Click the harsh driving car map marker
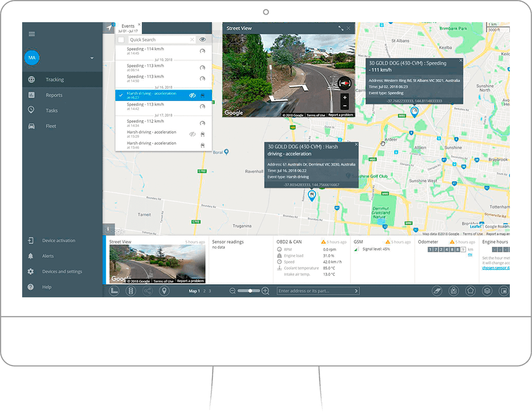 pyautogui.click(x=312, y=195)
